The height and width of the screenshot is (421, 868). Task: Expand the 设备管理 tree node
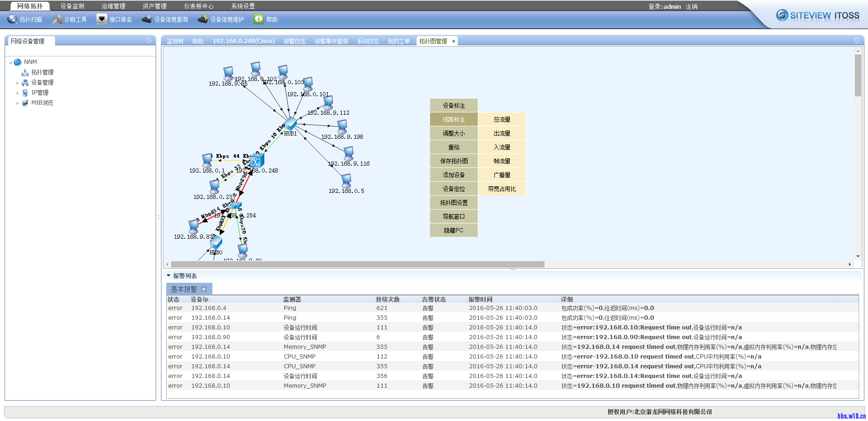18,83
